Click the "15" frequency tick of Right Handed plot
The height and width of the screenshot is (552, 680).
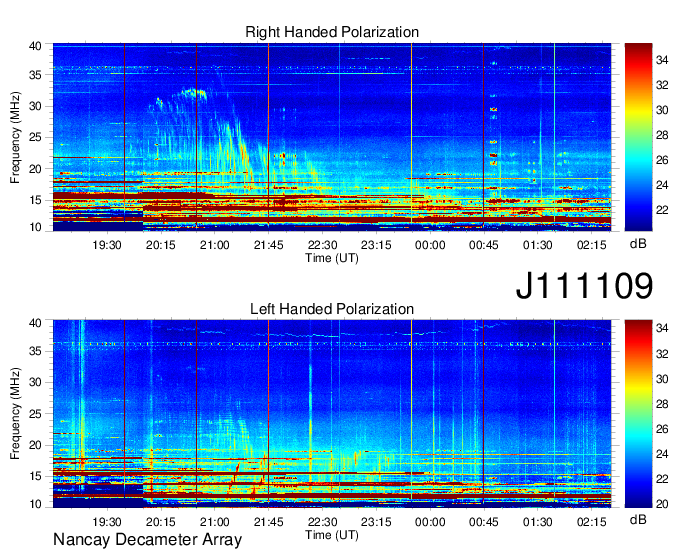(35, 200)
